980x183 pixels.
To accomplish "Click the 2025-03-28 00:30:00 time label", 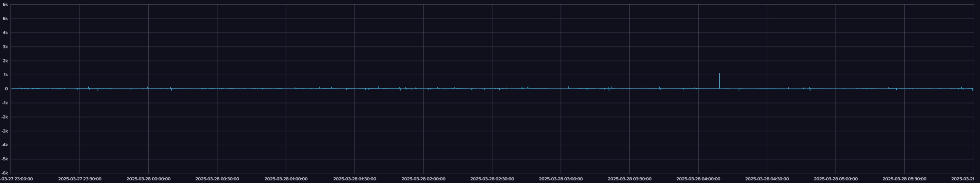I will coord(217,179).
